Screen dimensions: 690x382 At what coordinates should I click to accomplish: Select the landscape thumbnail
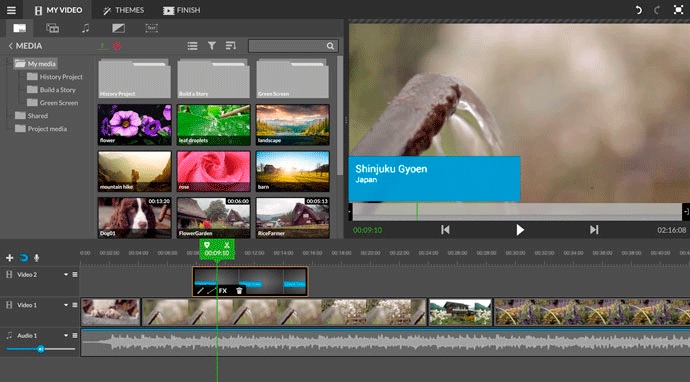pos(293,125)
